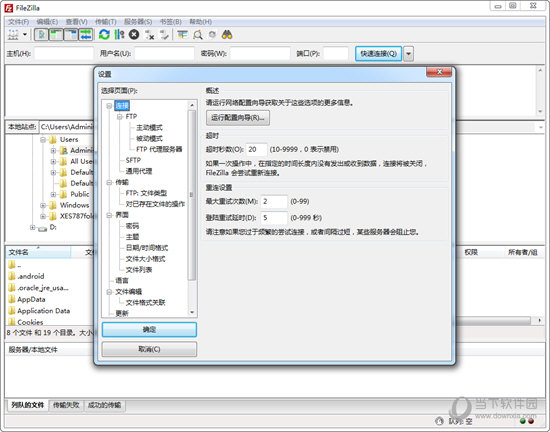The height and width of the screenshot is (432, 550).
Task: Collapse the FTP tree node
Action: 120,116
